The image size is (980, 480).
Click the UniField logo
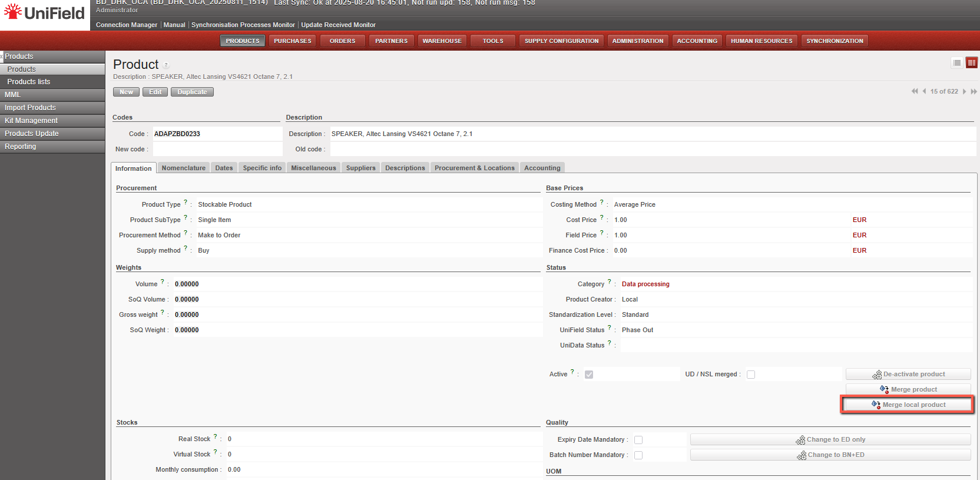(45, 13)
